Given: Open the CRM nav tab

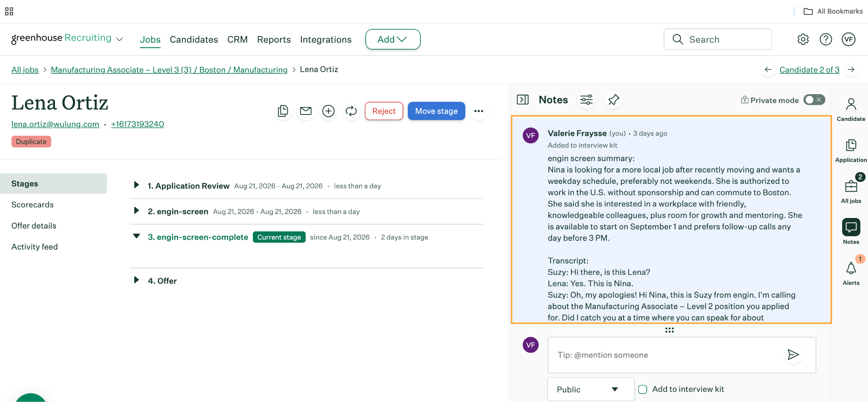Looking at the screenshot, I should coord(237,39).
